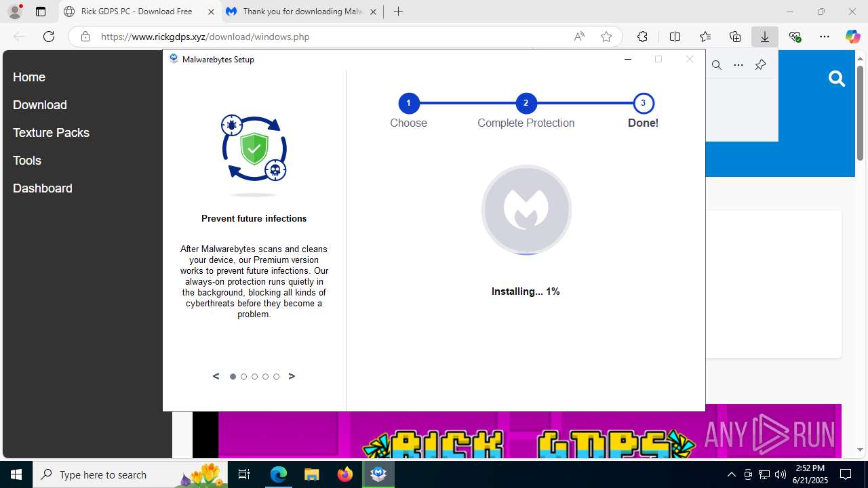Reload the current page

(x=49, y=37)
